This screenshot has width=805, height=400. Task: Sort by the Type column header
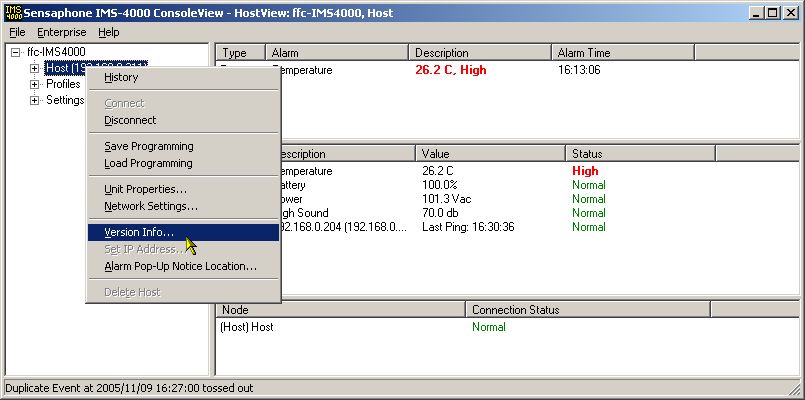click(240, 53)
